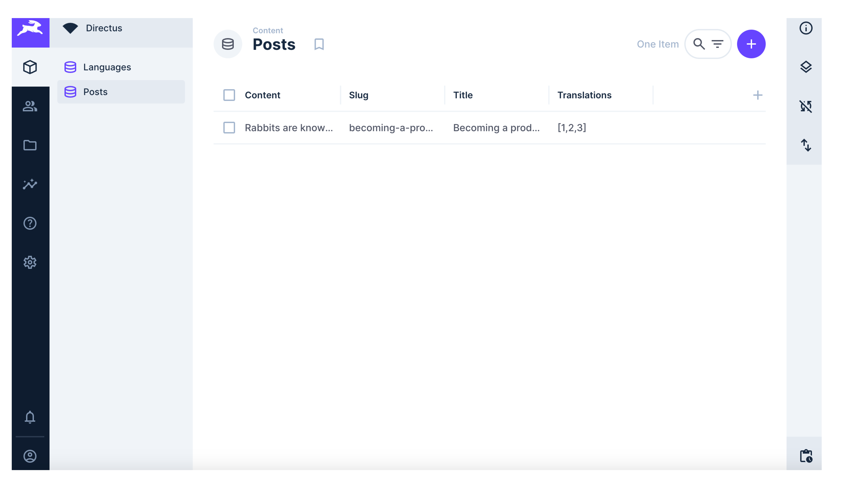868x488 pixels.
Task: Add a field column with plus
Action: (757, 95)
